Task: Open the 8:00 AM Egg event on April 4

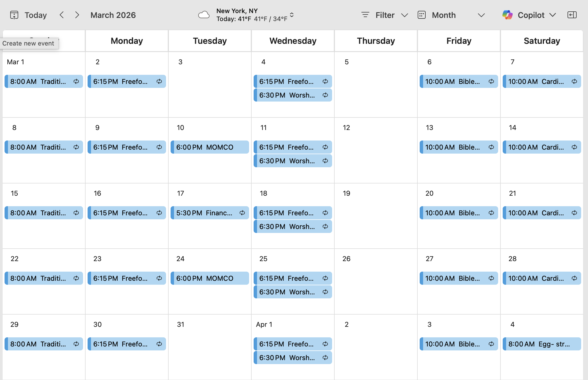Action: [541, 344]
